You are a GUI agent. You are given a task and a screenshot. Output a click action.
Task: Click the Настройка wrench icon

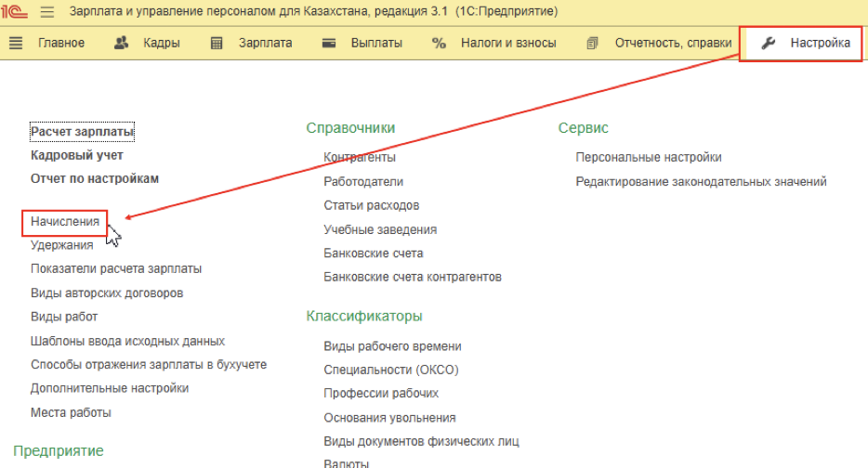point(768,43)
